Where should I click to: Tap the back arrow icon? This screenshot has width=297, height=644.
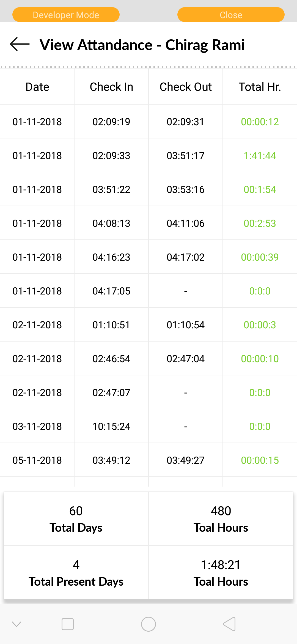click(20, 44)
